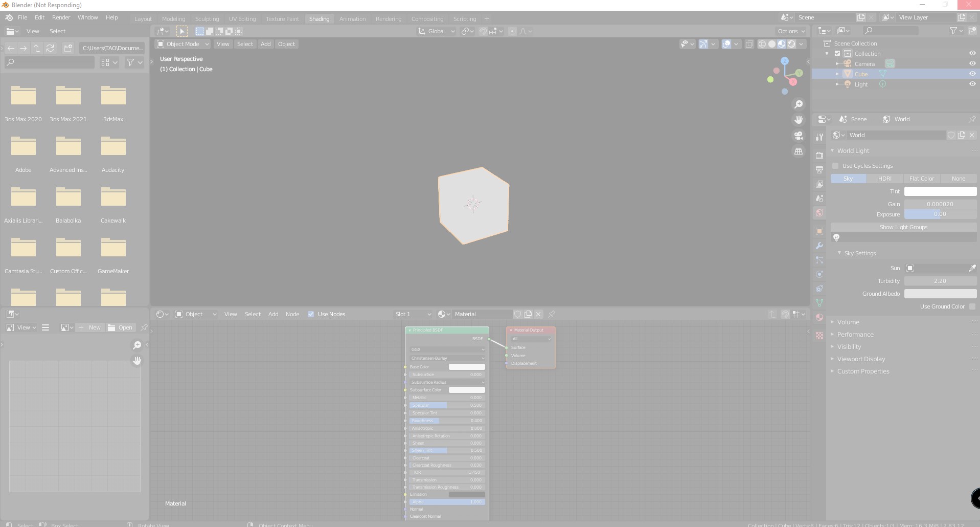Select the viewport pan hand icon
Viewport: 980px width, 527px height.
point(798,120)
